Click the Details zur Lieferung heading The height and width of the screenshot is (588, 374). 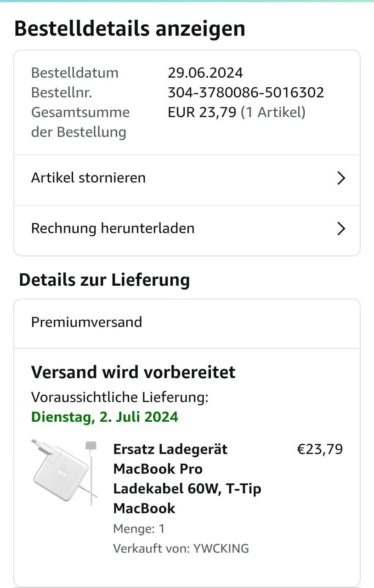coord(104,280)
